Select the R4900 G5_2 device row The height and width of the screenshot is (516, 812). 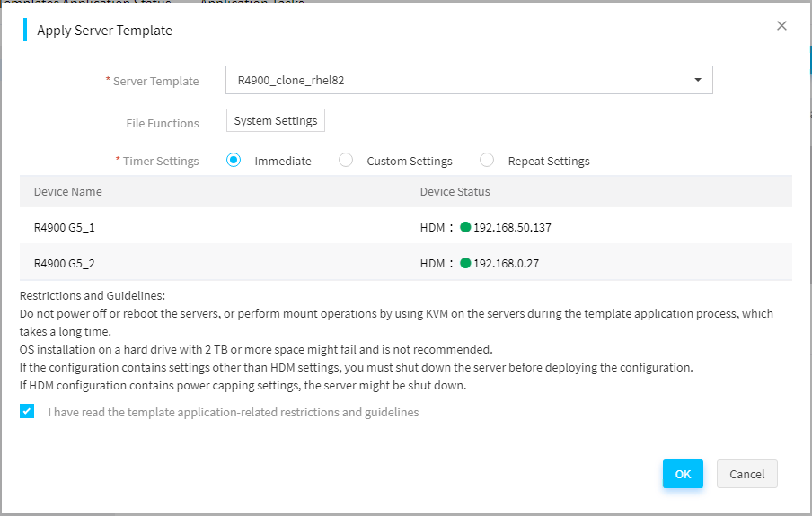point(405,263)
